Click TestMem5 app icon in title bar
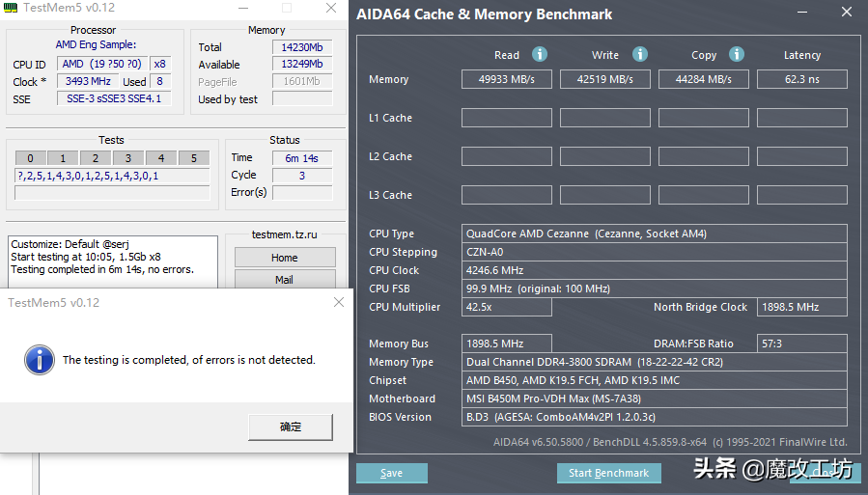This screenshot has height=495, width=868. [11, 8]
